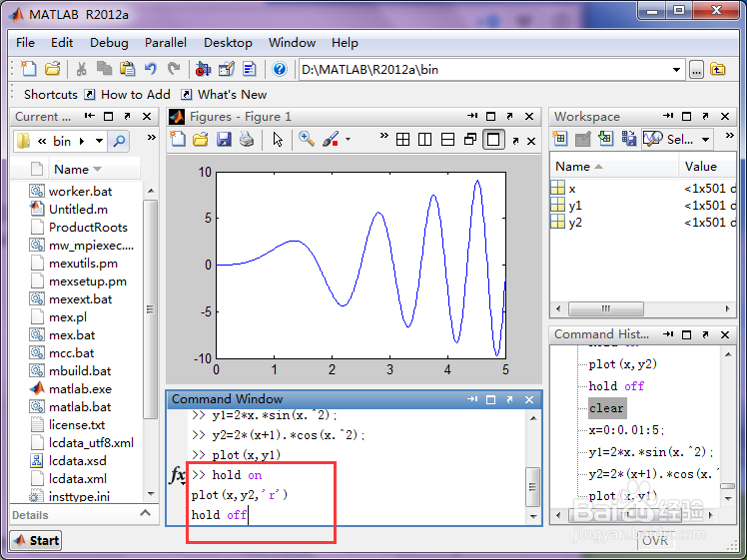Image resolution: width=747 pixels, height=560 pixels.
Task: Float the figures layout
Action: coord(470,140)
